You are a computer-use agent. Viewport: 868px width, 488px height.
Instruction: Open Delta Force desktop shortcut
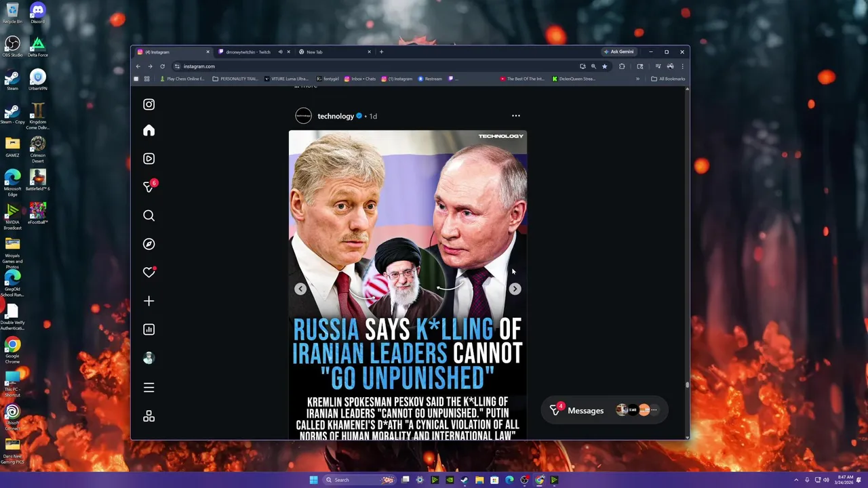click(37, 47)
